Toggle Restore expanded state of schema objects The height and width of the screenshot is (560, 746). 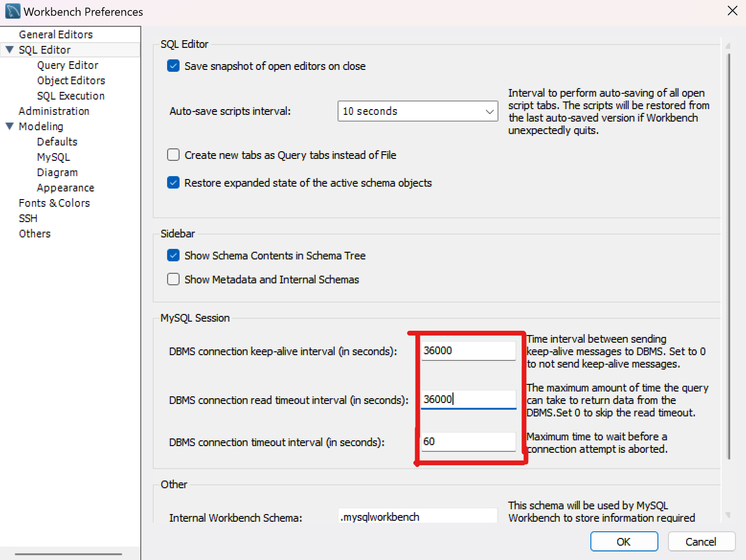[x=173, y=182]
